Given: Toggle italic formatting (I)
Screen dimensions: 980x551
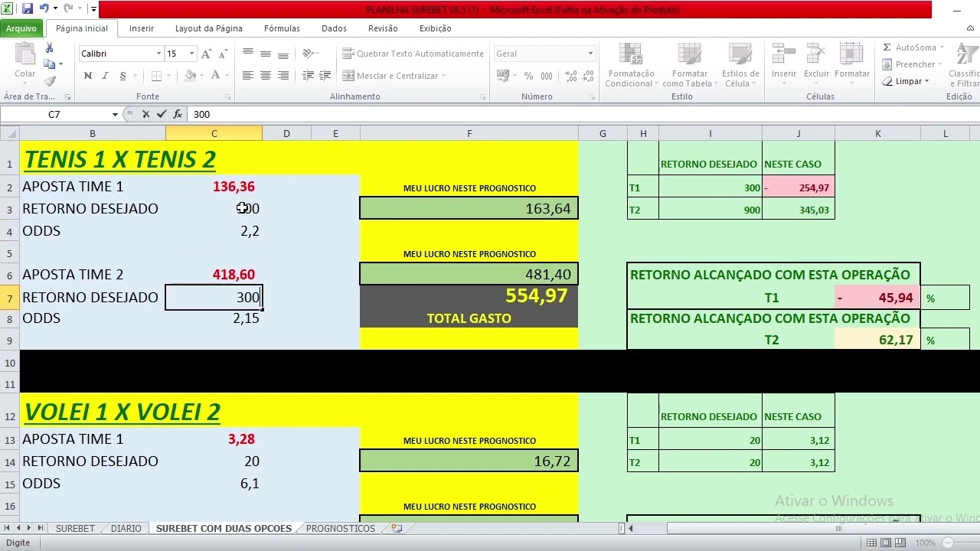Looking at the screenshot, I should click(x=106, y=76).
